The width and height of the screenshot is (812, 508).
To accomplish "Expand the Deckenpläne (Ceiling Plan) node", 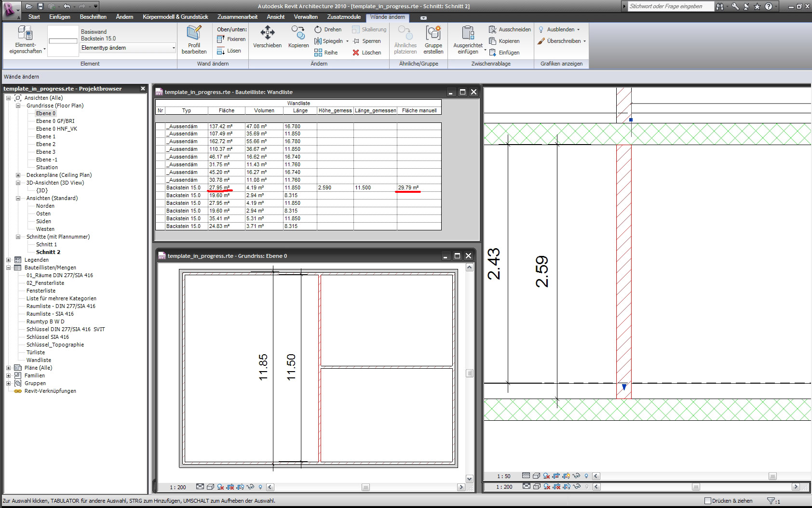I will (x=18, y=175).
